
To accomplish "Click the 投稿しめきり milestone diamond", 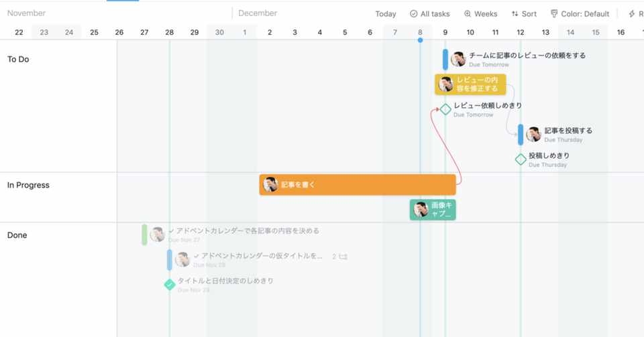I will click(521, 159).
